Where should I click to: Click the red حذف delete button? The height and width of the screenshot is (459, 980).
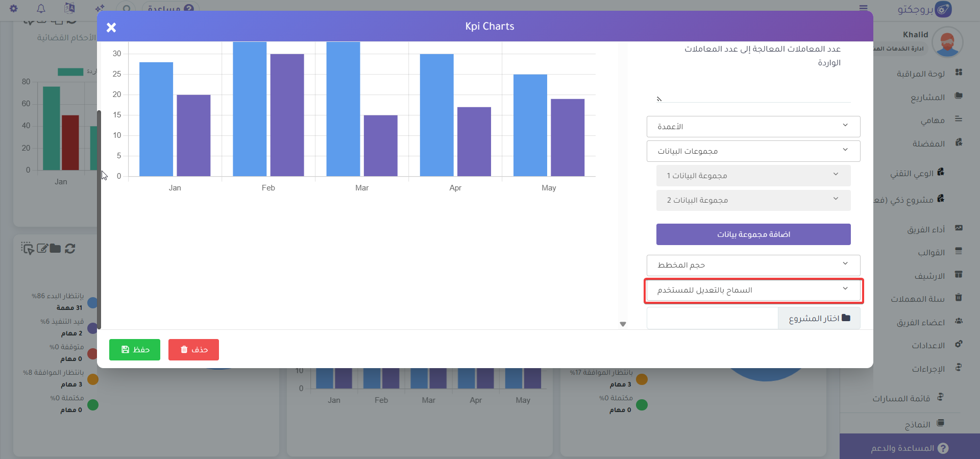tap(193, 350)
